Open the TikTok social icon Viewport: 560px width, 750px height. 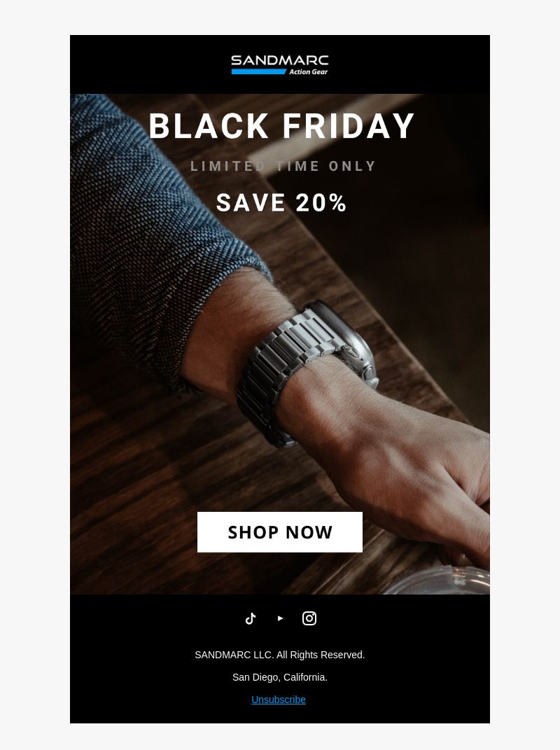point(251,618)
